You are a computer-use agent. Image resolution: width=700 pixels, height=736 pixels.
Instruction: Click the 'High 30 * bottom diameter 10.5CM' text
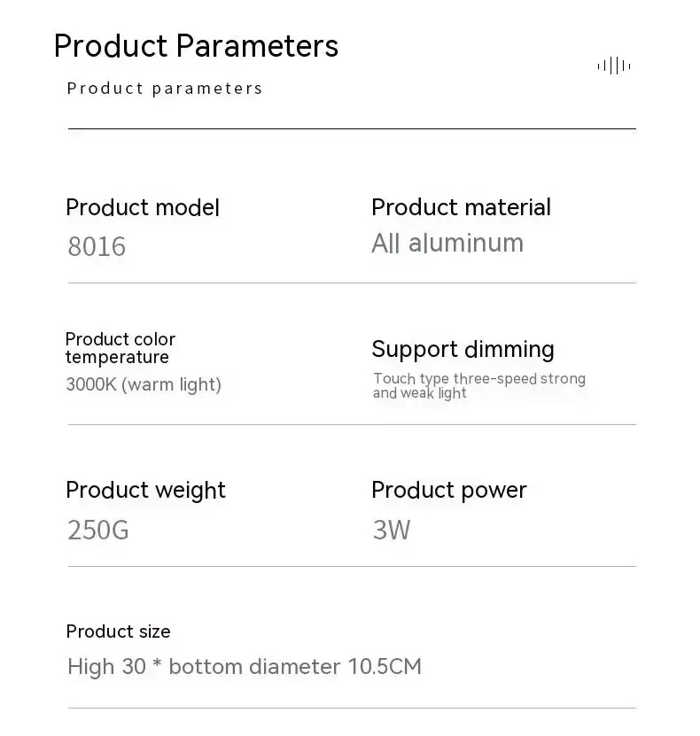[x=245, y=667]
